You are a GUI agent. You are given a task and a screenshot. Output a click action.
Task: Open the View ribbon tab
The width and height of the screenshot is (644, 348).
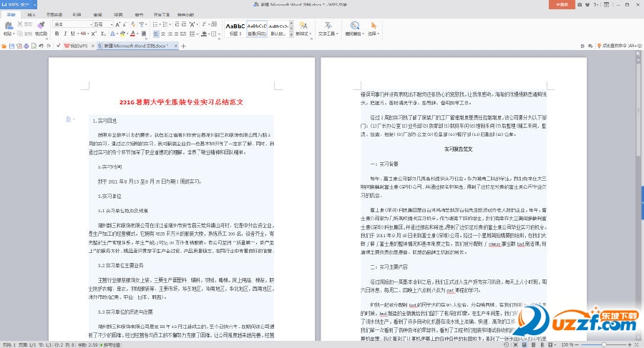[118, 14]
